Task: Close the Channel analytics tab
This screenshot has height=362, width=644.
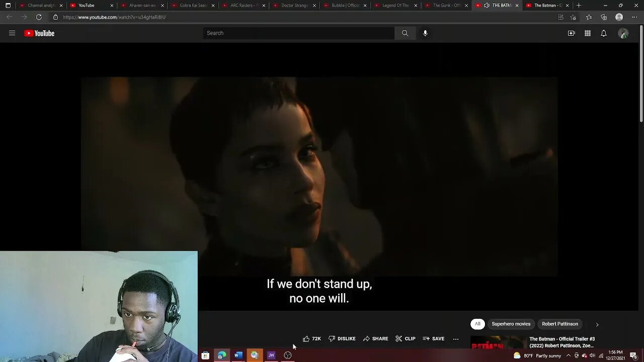Action: click(x=61, y=6)
